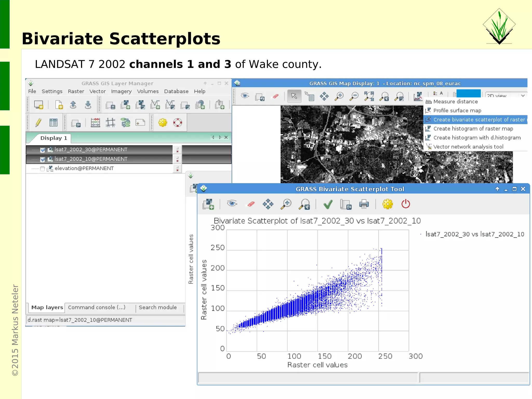Add grid overlay layer icon
This screenshot has height=399, width=532.
click(110, 123)
